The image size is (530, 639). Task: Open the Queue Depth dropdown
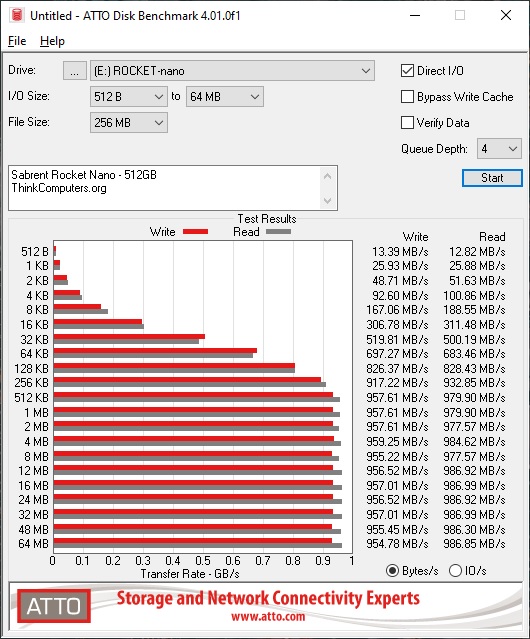click(499, 149)
